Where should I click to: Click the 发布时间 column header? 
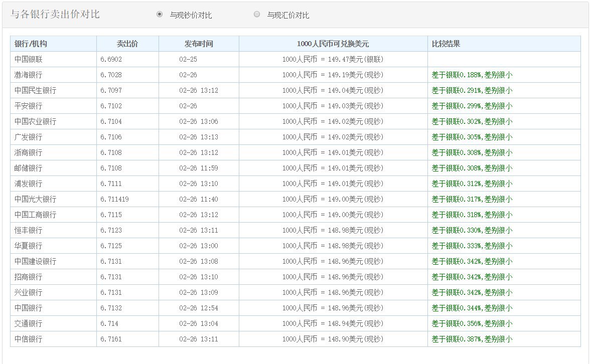pyautogui.click(x=199, y=44)
